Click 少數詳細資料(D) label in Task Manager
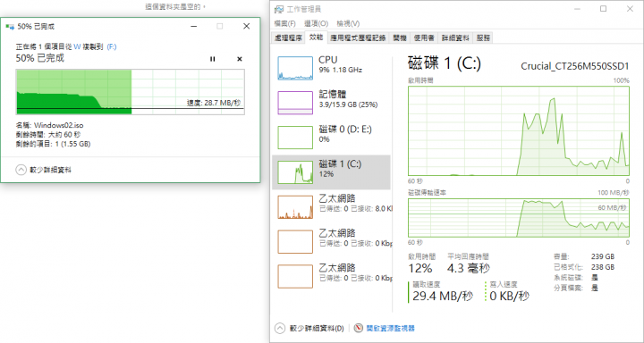Screen dimensions: 644x343 (317, 328)
